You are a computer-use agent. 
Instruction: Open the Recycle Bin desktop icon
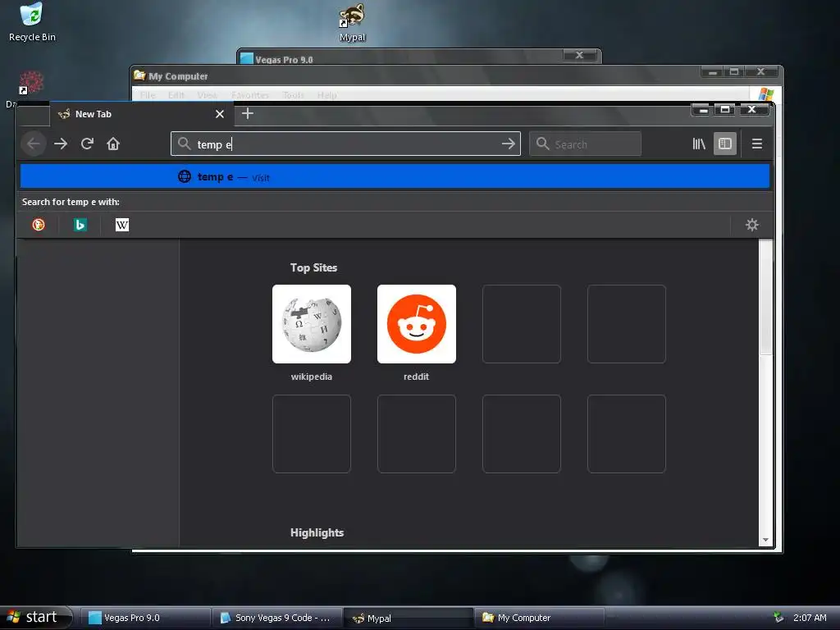click(32, 22)
